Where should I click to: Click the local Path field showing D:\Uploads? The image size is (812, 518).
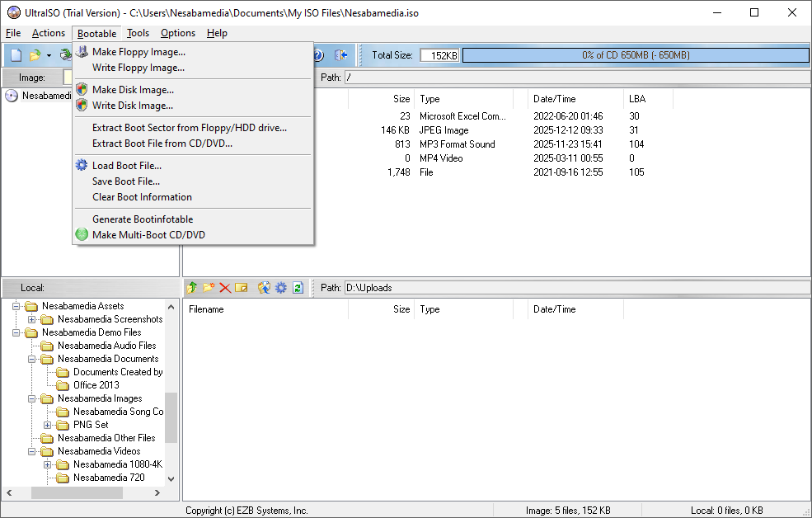point(575,288)
